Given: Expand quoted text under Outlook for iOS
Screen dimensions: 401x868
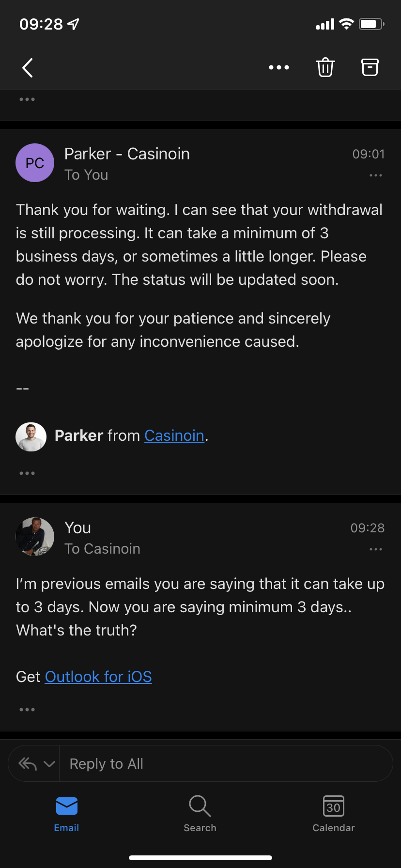Looking at the screenshot, I should tap(27, 710).
